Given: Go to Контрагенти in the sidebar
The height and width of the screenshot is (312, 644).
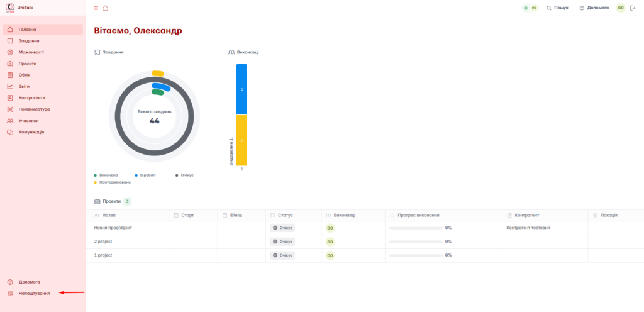Looking at the screenshot, I should (31, 97).
